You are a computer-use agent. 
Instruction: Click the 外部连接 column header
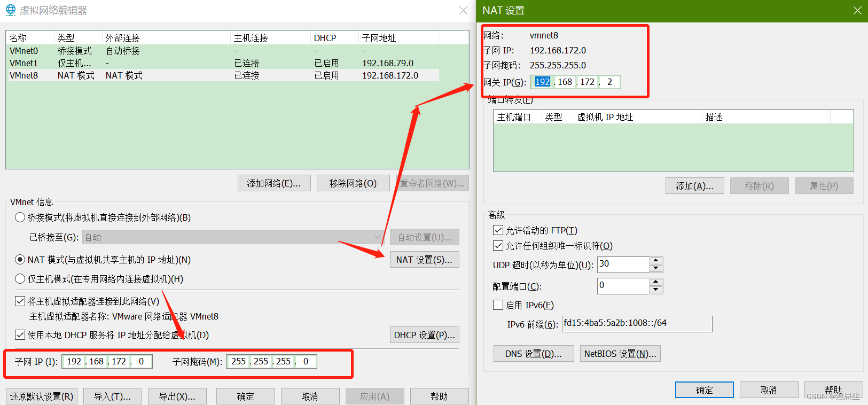[x=166, y=38]
